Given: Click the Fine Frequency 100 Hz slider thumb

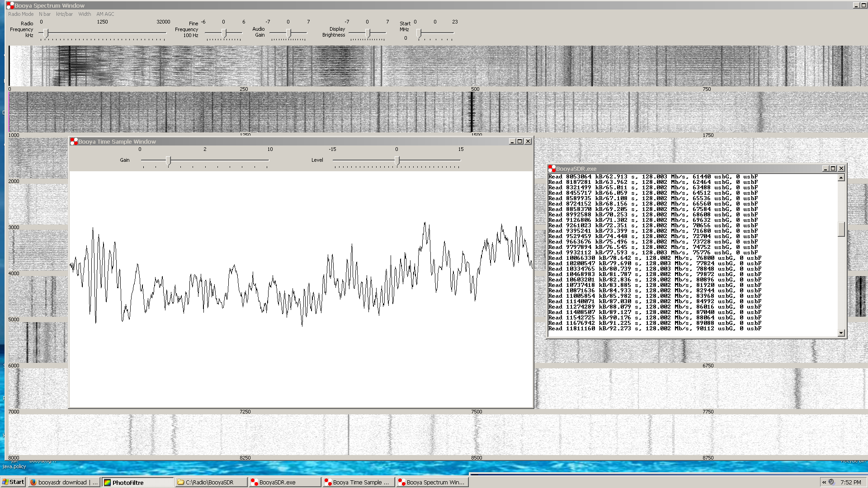Looking at the screenshot, I should (224, 33).
